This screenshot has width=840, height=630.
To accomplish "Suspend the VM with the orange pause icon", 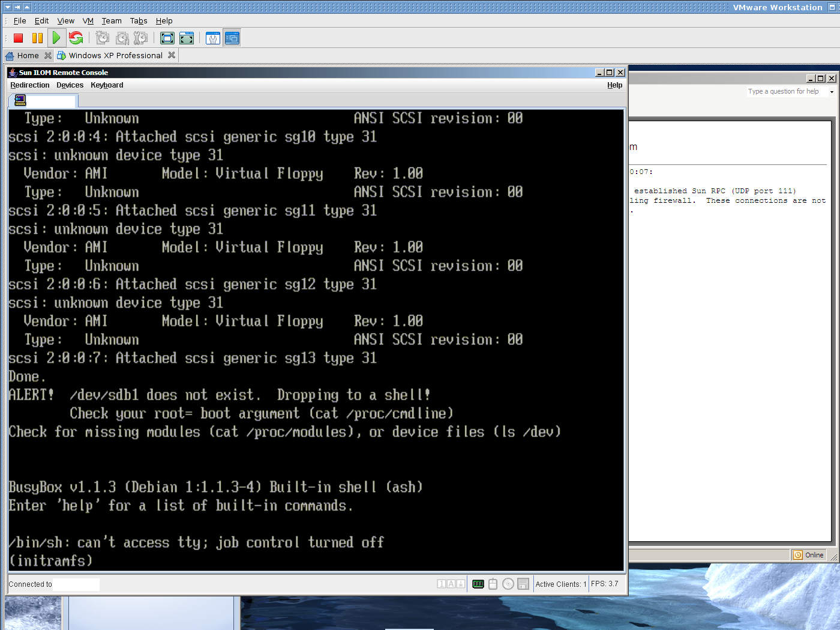I will (x=37, y=38).
